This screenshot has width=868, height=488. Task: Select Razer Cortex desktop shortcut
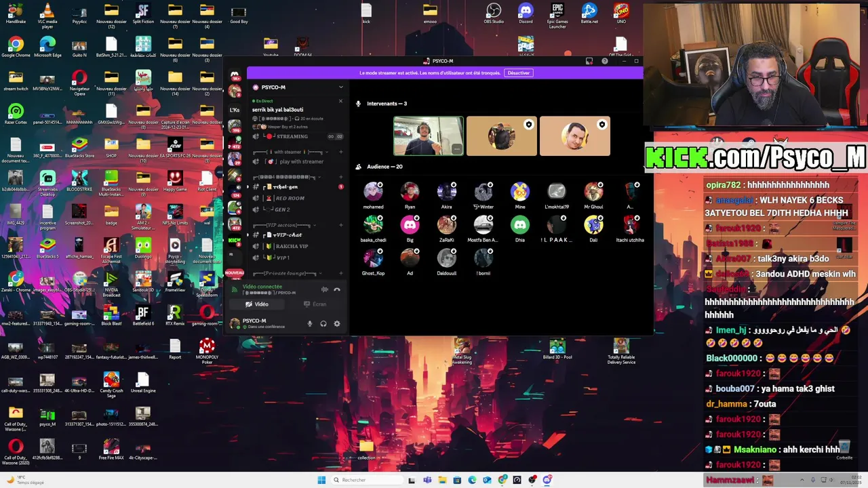pos(16,114)
